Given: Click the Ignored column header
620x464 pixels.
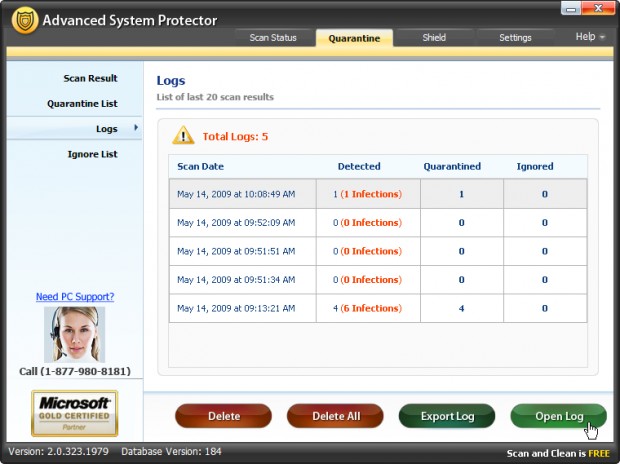Looking at the screenshot, I should click(x=535, y=167).
